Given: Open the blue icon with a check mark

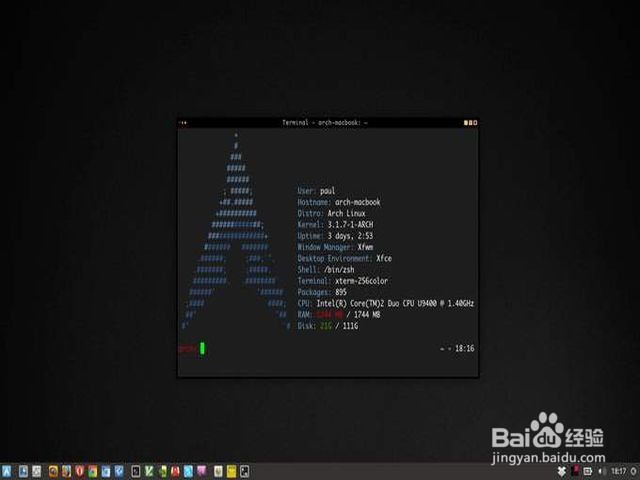Looking at the screenshot, I should (x=119, y=471).
